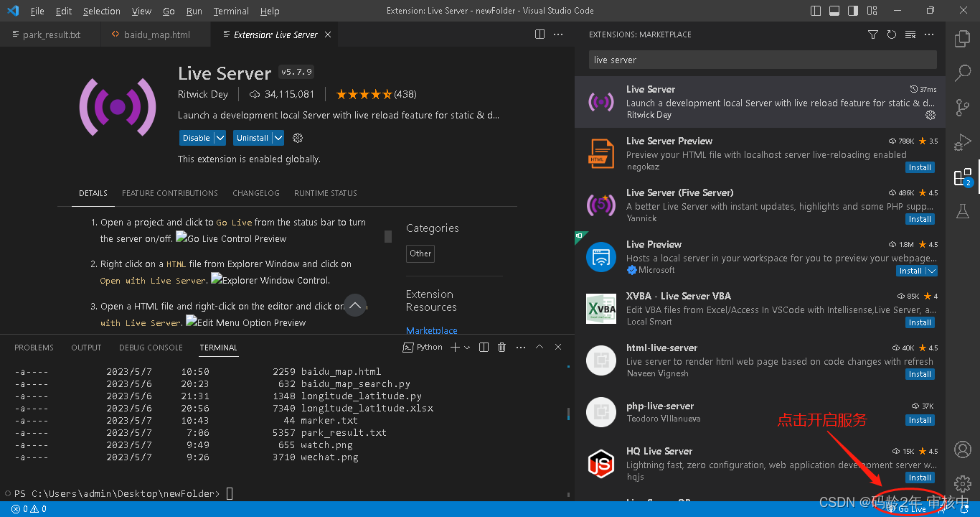Open the Edit menu
Screen dimensions: 980x517
(64, 11)
